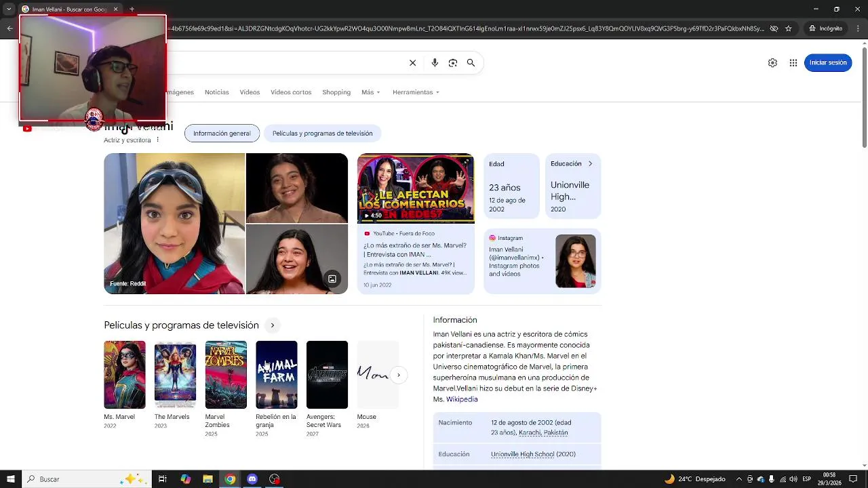The width and height of the screenshot is (868, 488).
Task: Switch to the Videos results tab
Action: [250, 92]
